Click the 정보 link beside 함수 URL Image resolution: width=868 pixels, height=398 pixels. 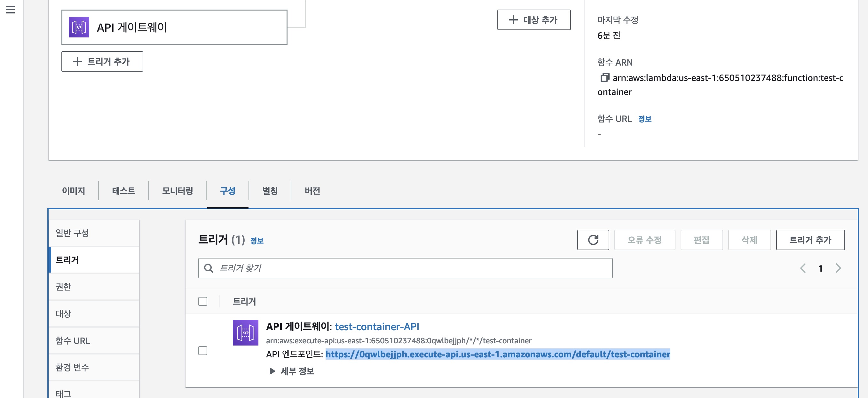tap(644, 119)
